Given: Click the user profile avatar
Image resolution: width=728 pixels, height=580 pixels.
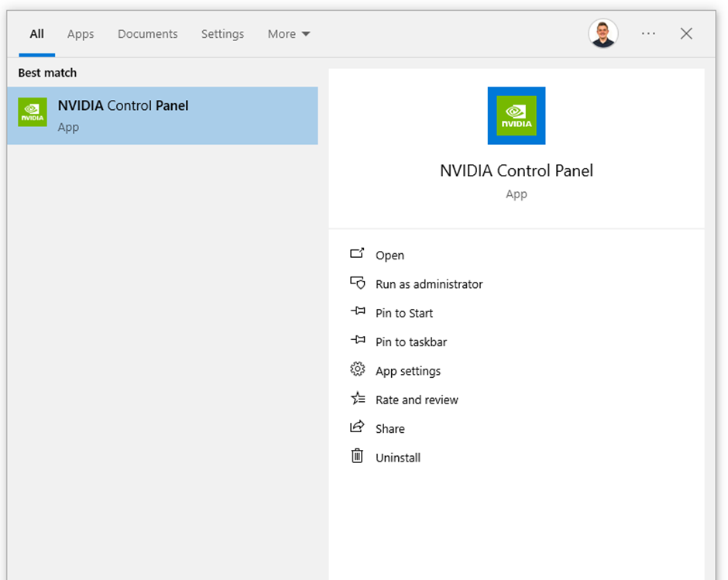Looking at the screenshot, I should click(603, 33).
